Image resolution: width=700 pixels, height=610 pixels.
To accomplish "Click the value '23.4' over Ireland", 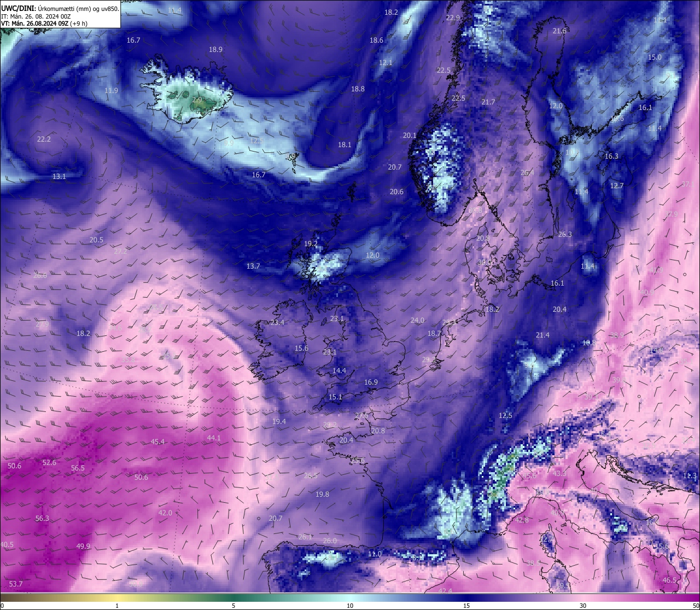I will point(277,322).
